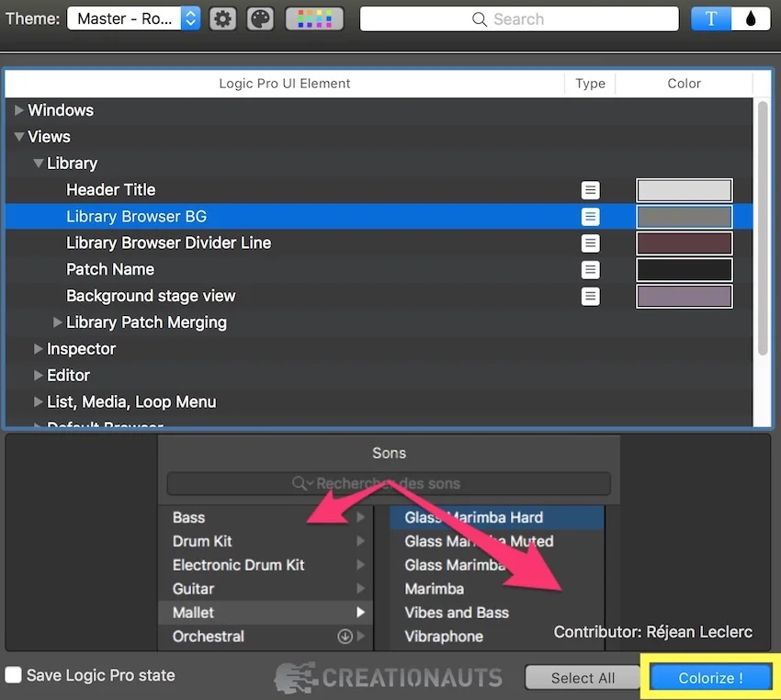Open the color palette icon
Screen dimensions: 781x700
tap(261, 19)
